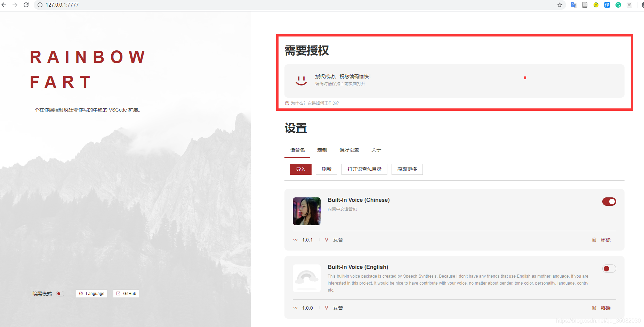Viewport: 644px width, 327px height.
Task: Reload the current page
Action: point(26,5)
